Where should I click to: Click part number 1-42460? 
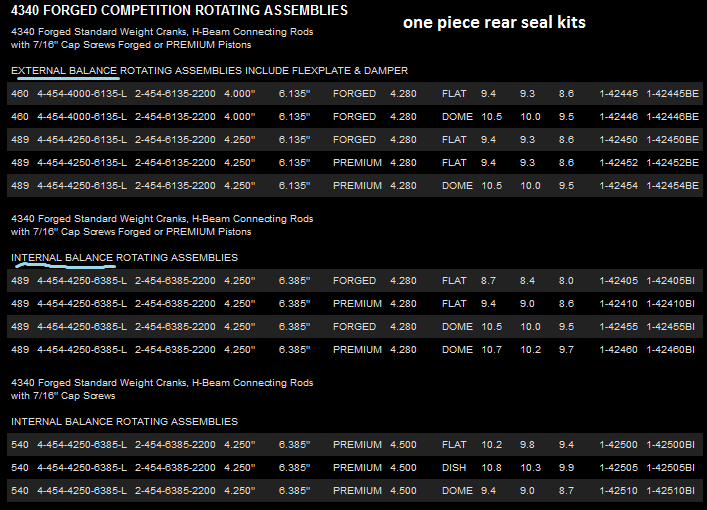[618, 350]
